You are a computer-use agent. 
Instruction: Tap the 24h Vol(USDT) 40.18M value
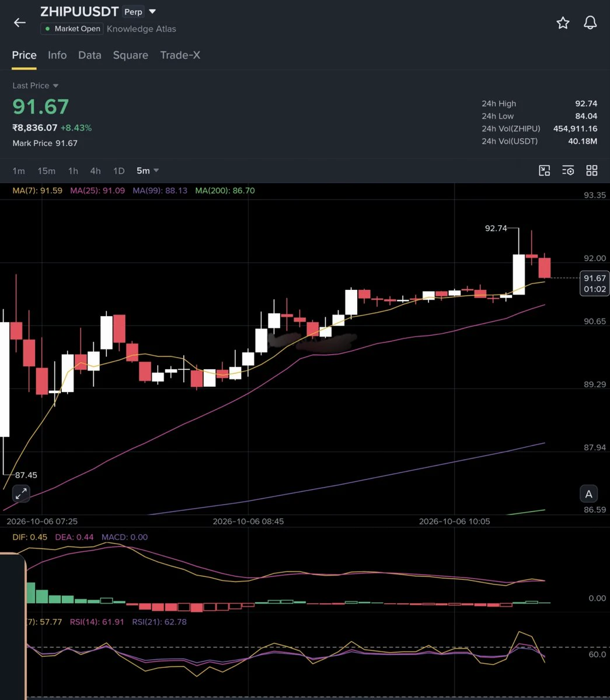584,141
